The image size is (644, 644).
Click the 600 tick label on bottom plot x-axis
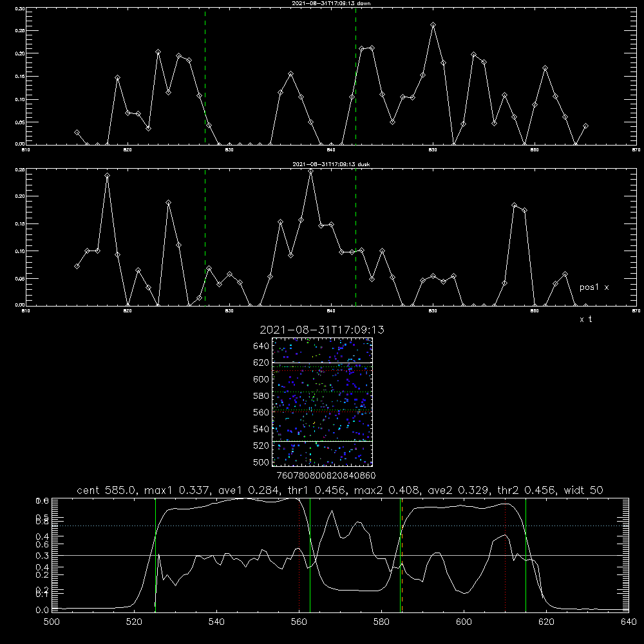click(464, 622)
